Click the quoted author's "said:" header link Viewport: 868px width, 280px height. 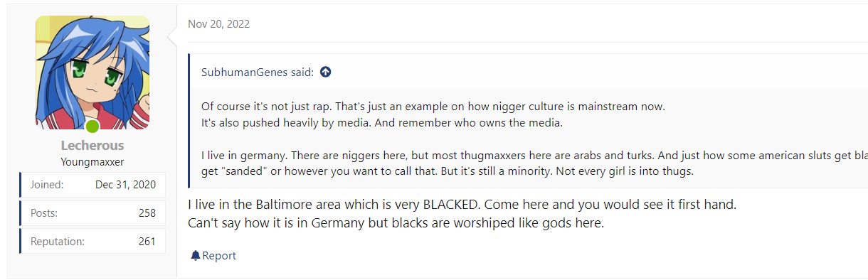pos(258,72)
